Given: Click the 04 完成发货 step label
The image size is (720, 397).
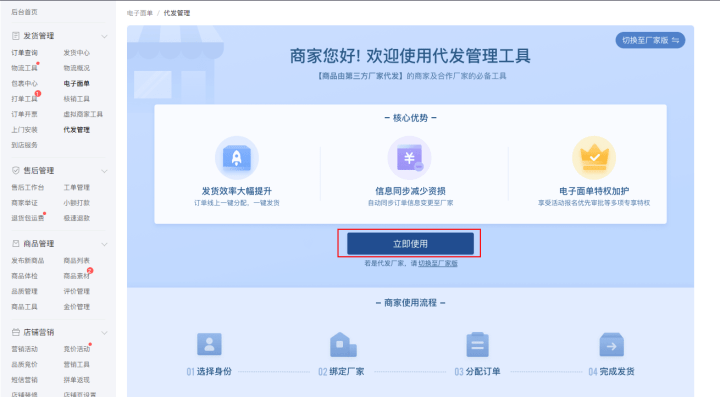Looking at the screenshot, I should click(611, 371).
